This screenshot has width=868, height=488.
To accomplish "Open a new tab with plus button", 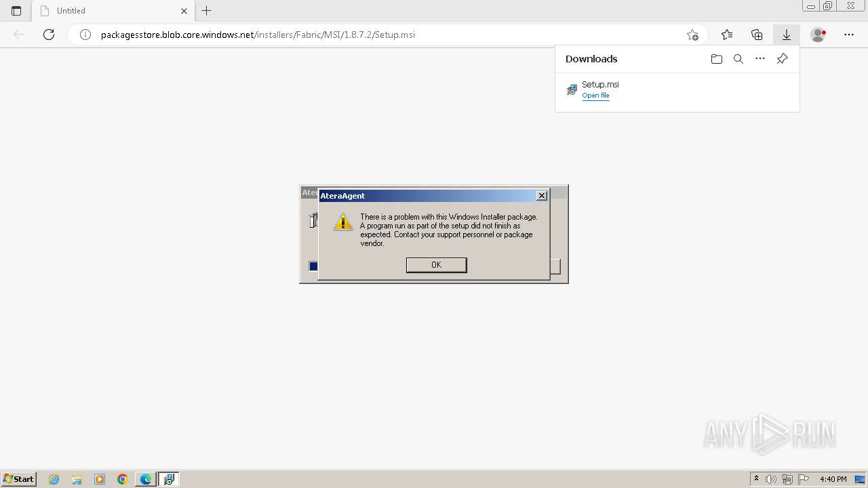I will tap(207, 11).
